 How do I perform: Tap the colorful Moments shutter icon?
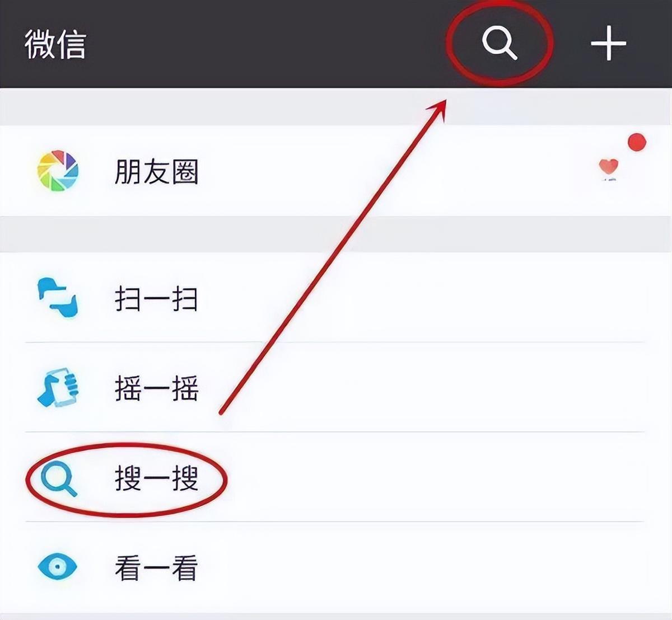pos(58,171)
